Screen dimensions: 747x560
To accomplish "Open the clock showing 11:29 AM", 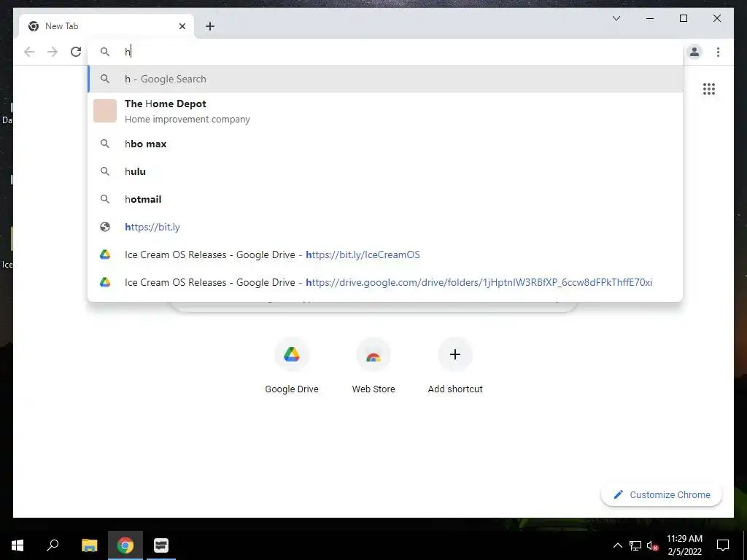I will pos(684,545).
